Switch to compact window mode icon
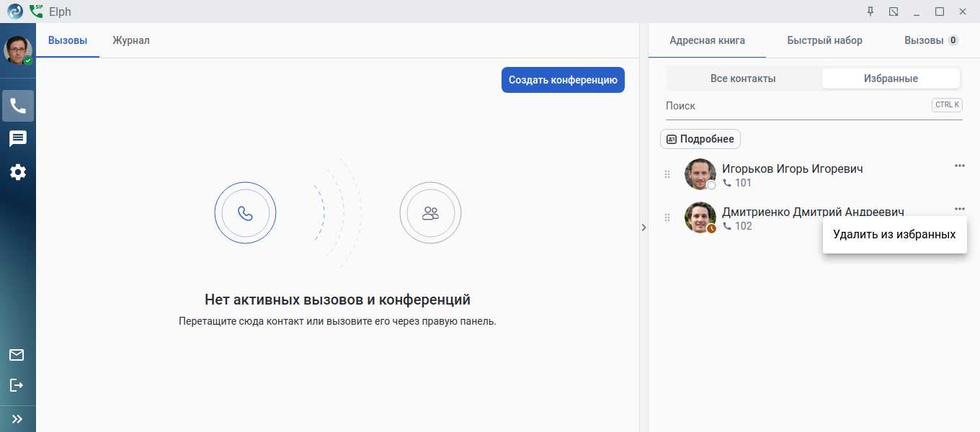 (x=894, y=12)
